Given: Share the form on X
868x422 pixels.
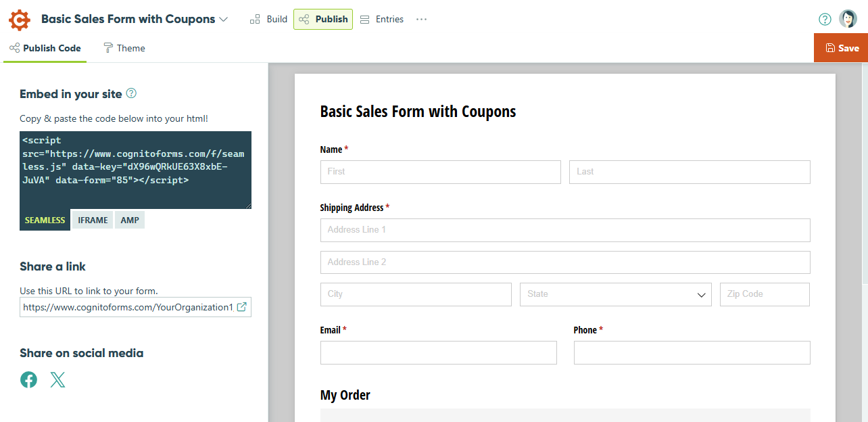Looking at the screenshot, I should point(58,380).
